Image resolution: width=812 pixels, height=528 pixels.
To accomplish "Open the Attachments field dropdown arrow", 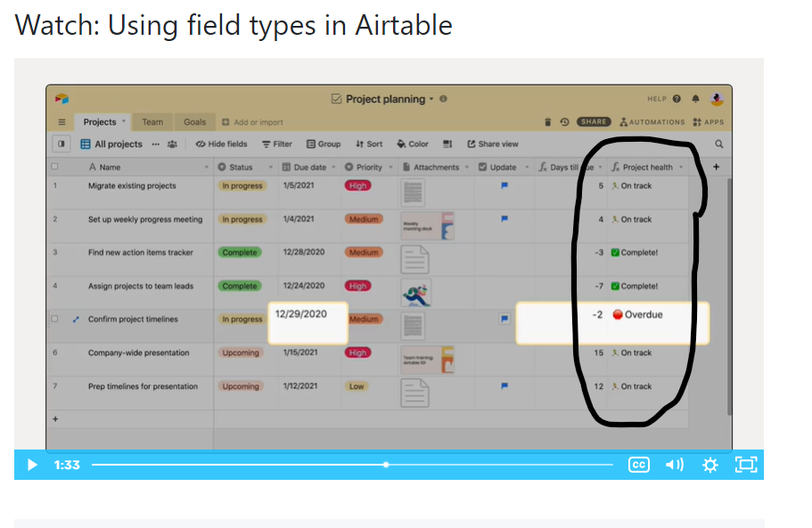I will (x=466, y=168).
